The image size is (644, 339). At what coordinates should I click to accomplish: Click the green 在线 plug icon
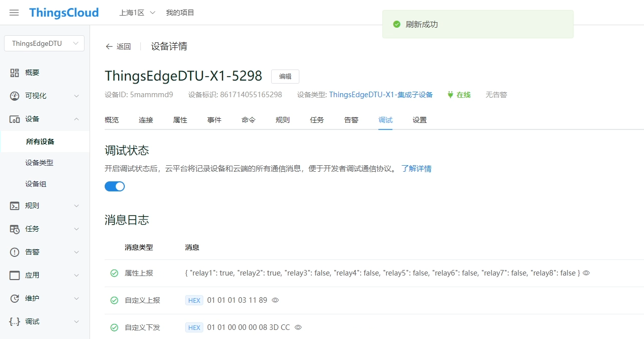click(450, 95)
